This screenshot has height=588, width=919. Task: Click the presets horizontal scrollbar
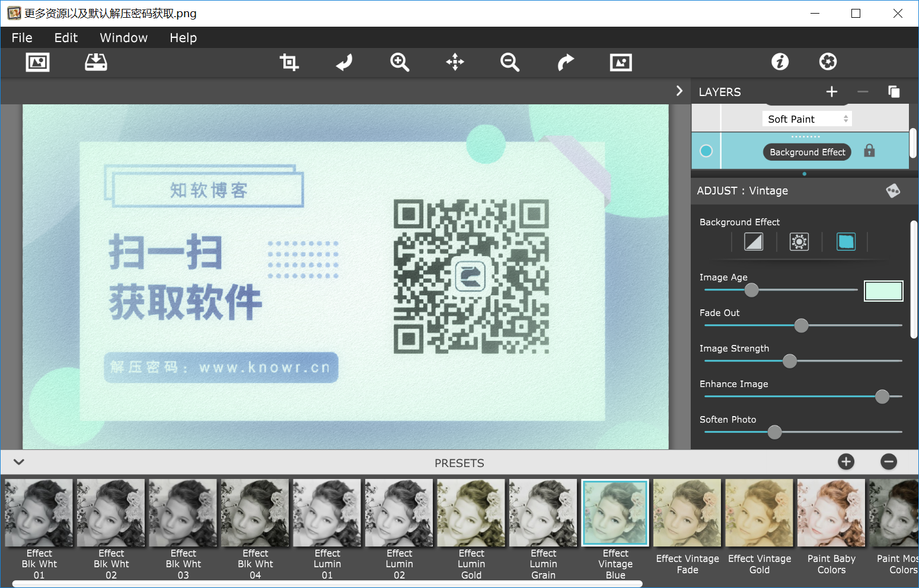coord(327,584)
